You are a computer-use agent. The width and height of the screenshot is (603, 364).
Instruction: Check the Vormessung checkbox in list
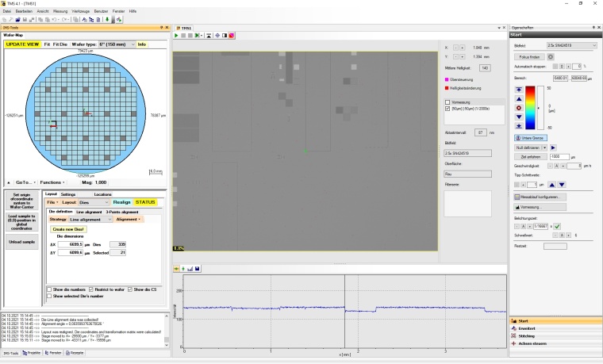pyautogui.click(x=448, y=102)
